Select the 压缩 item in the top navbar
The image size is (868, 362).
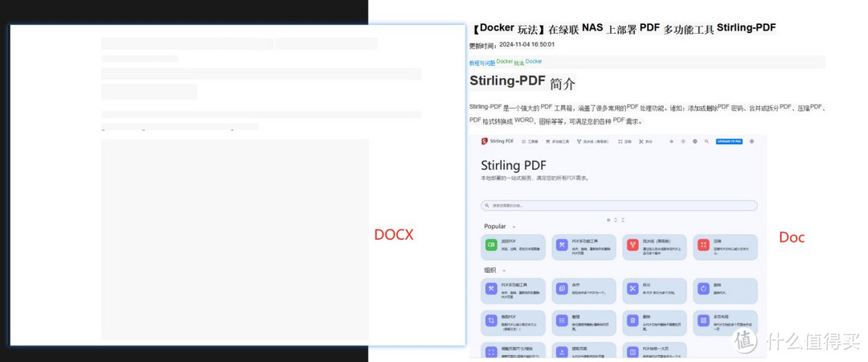624,142
